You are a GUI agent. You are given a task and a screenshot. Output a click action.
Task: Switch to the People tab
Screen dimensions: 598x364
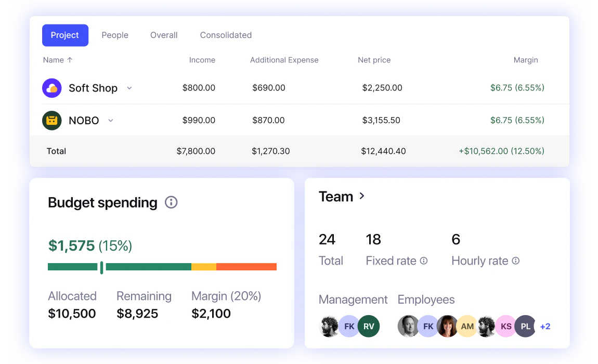click(115, 35)
